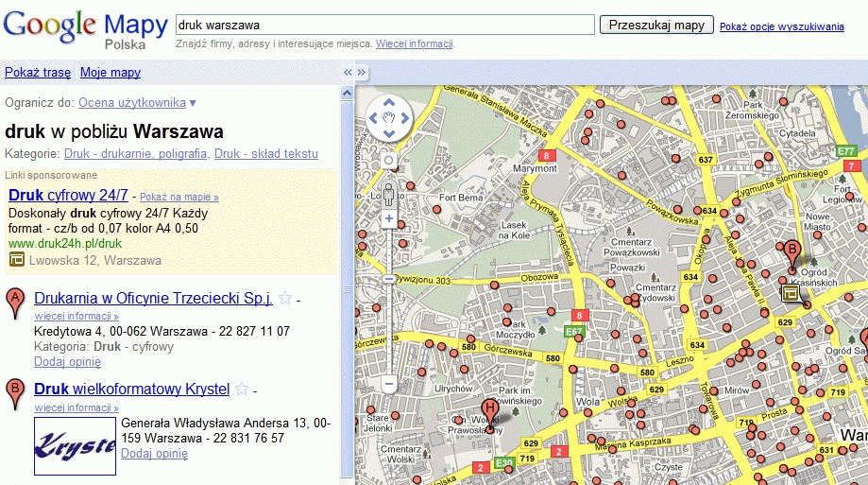Click the Lwowska 12, Warszawa address text
The width and height of the screenshot is (868, 485).
(x=95, y=261)
